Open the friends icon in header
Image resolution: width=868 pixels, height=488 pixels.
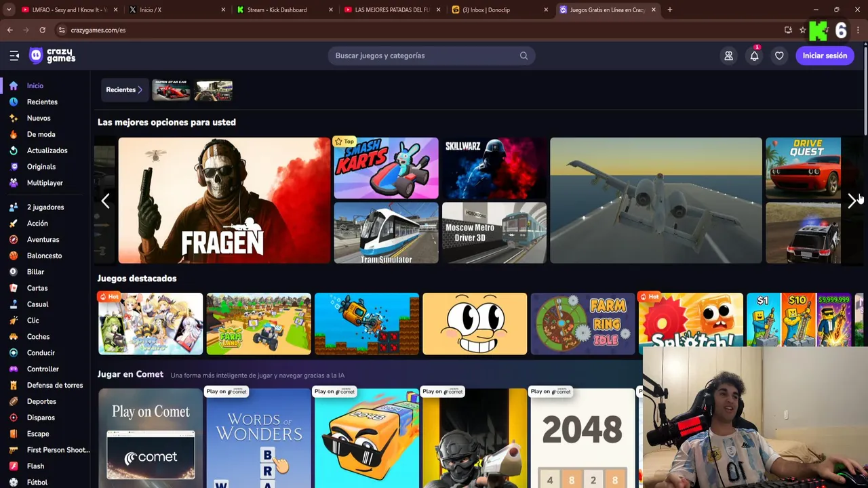(728, 56)
